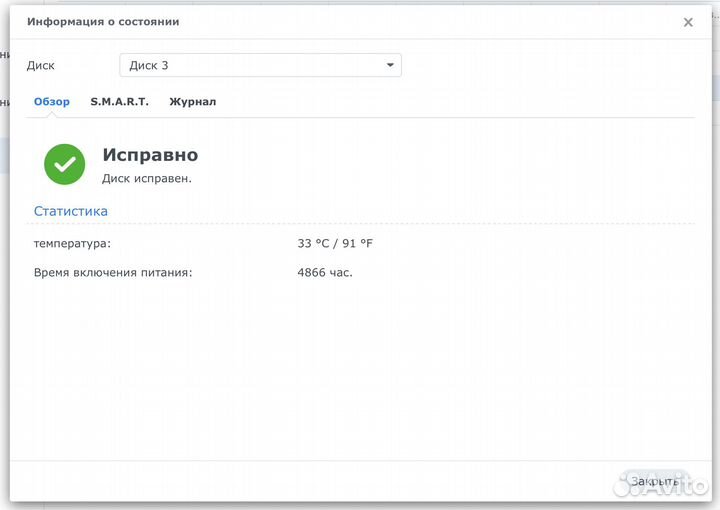Select the 33 °C / 91 °F temperature value
Viewport: 720px width, 510px height.
click(x=334, y=244)
